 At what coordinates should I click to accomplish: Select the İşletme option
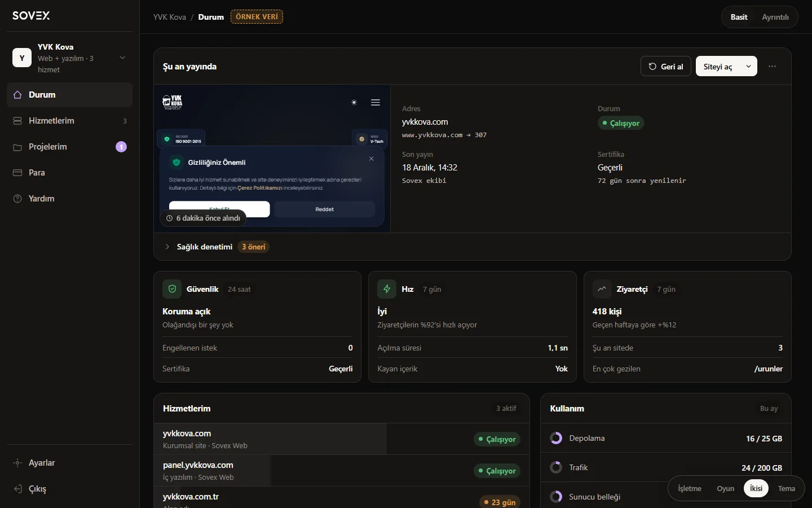point(690,488)
